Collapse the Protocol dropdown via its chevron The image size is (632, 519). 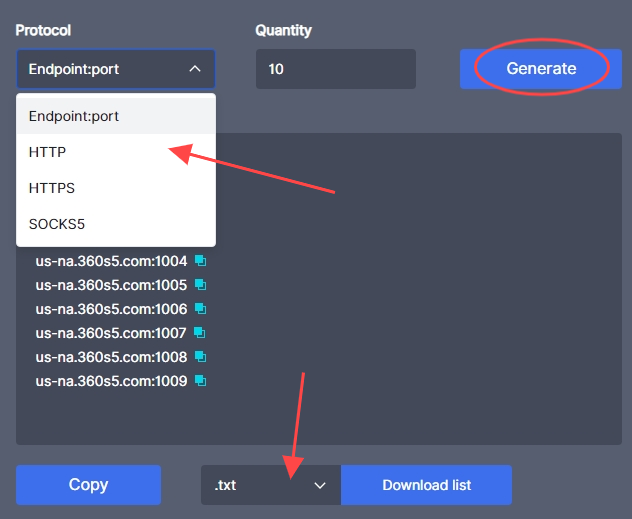[195, 69]
